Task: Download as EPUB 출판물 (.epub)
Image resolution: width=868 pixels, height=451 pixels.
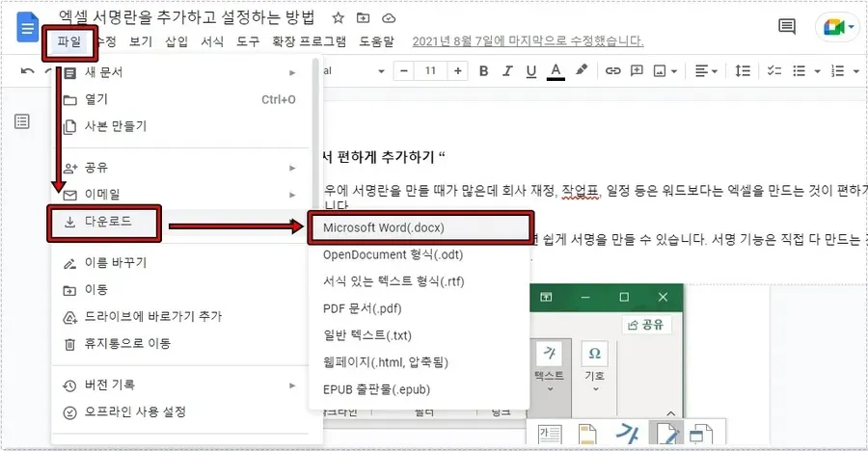Action: [420, 390]
